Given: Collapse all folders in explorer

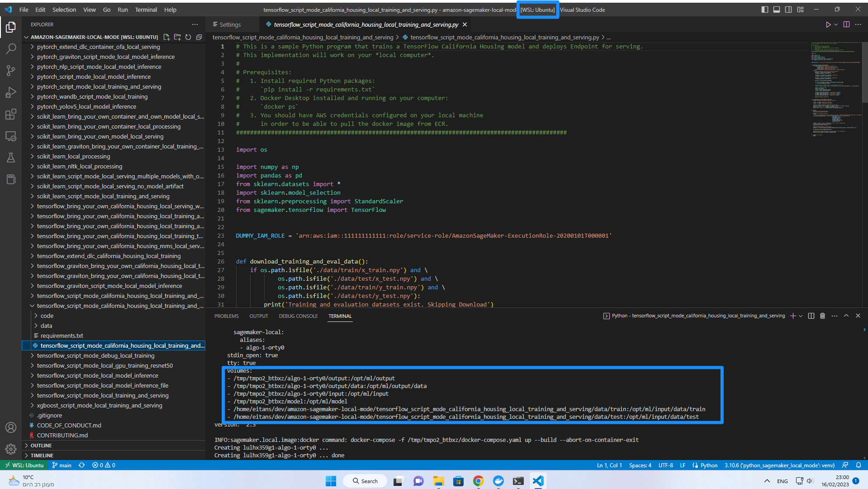Looking at the screenshot, I should tap(199, 37).
